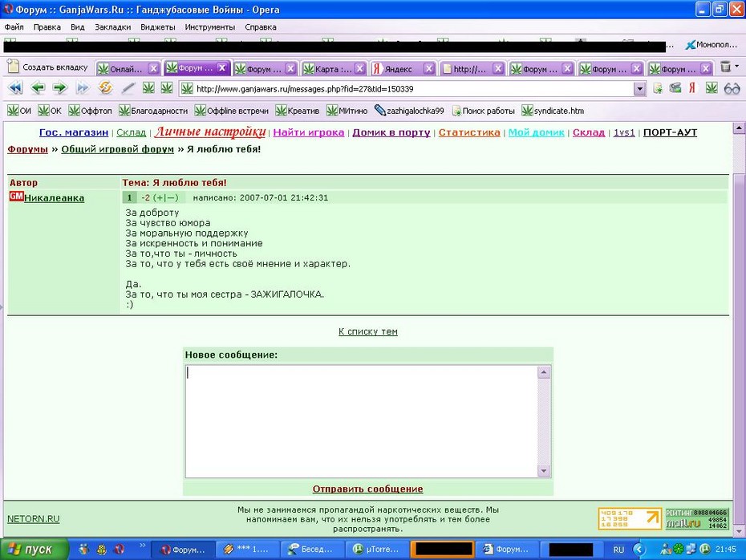Expand the address bar history dropdown

[640, 88]
